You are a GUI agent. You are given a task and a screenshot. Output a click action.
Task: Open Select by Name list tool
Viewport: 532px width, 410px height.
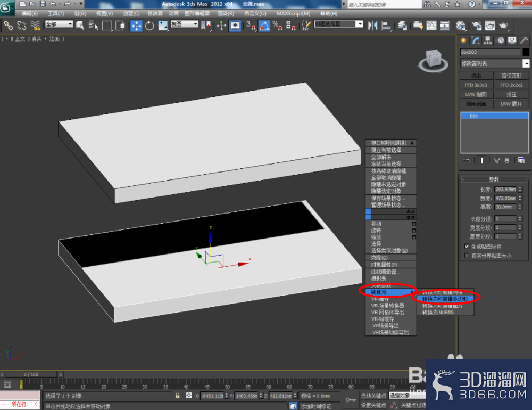pos(93,26)
